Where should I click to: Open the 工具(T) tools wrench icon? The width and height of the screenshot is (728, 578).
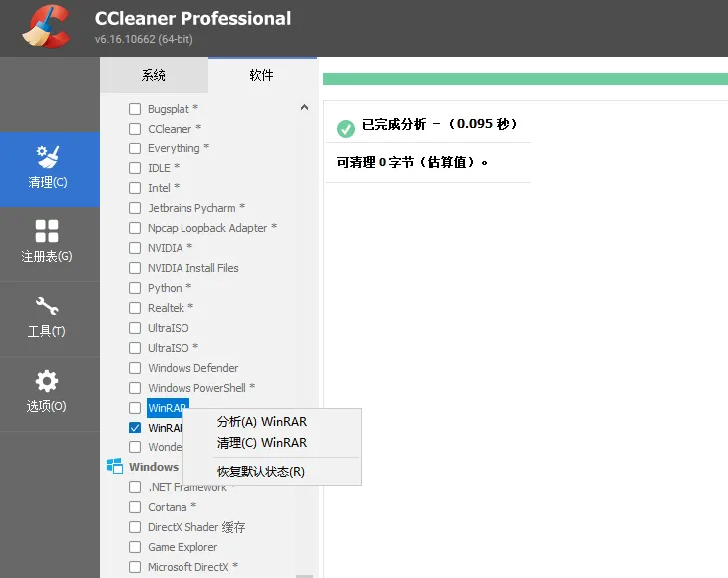[x=47, y=306]
